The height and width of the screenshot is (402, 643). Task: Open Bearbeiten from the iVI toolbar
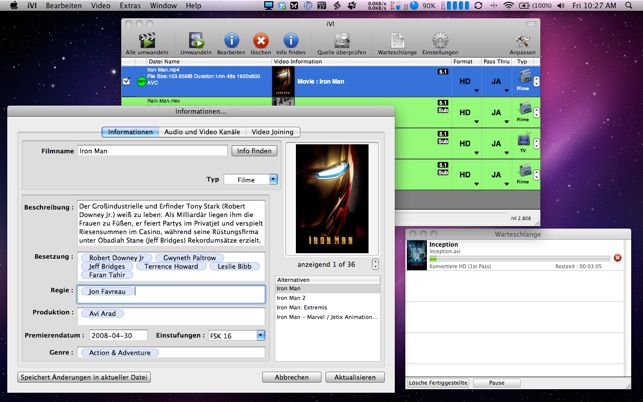click(x=231, y=41)
